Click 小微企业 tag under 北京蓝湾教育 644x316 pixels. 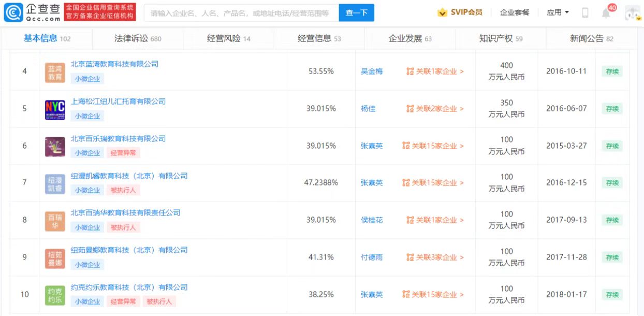pos(87,79)
